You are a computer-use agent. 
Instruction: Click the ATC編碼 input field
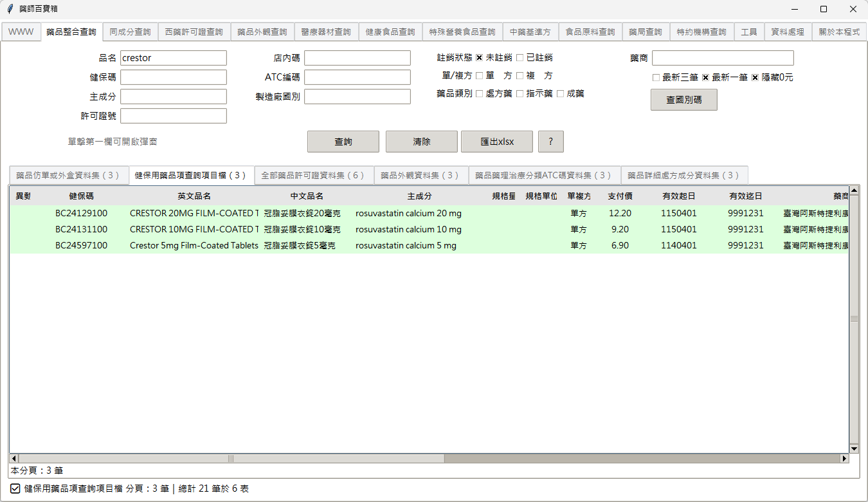[357, 77]
